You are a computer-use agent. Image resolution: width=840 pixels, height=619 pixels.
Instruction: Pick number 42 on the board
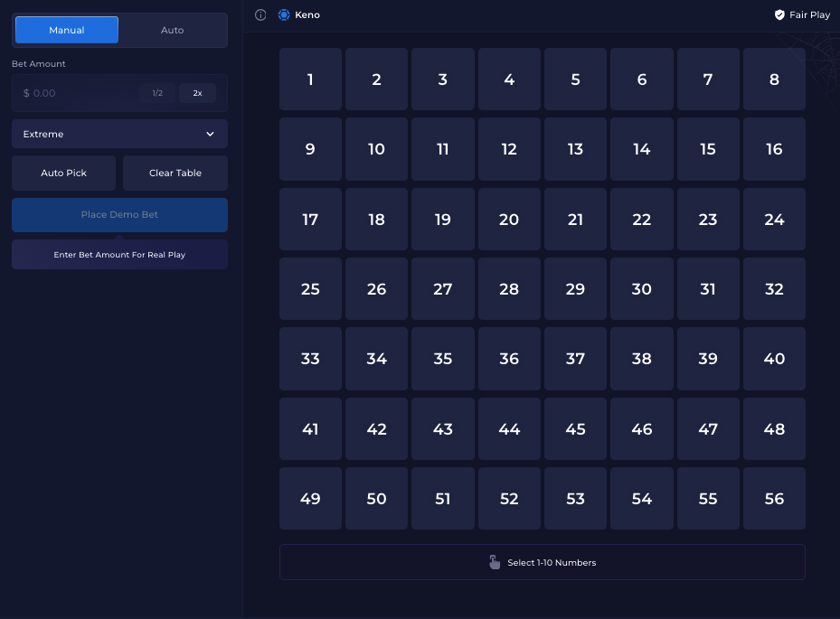click(377, 428)
